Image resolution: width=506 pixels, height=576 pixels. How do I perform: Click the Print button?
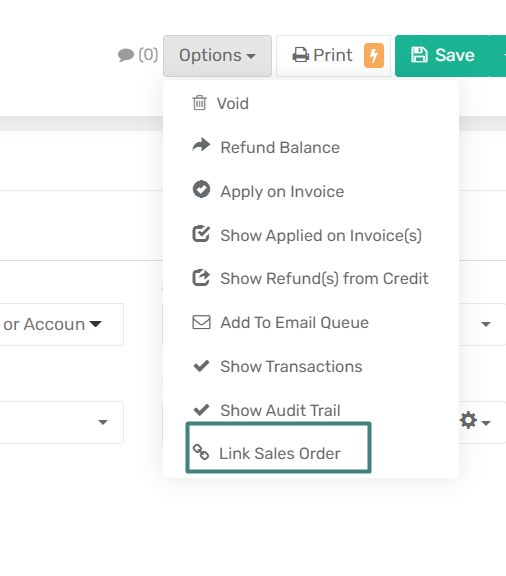pyautogui.click(x=333, y=56)
